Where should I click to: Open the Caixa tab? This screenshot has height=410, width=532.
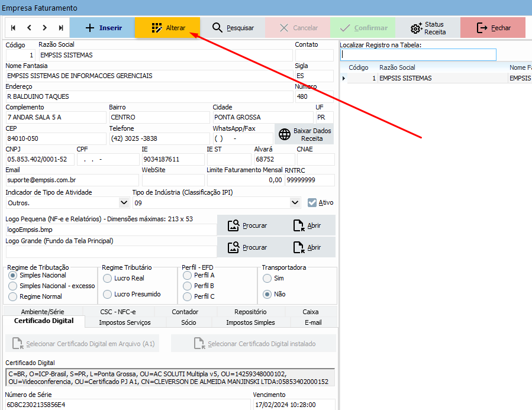coord(311,312)
